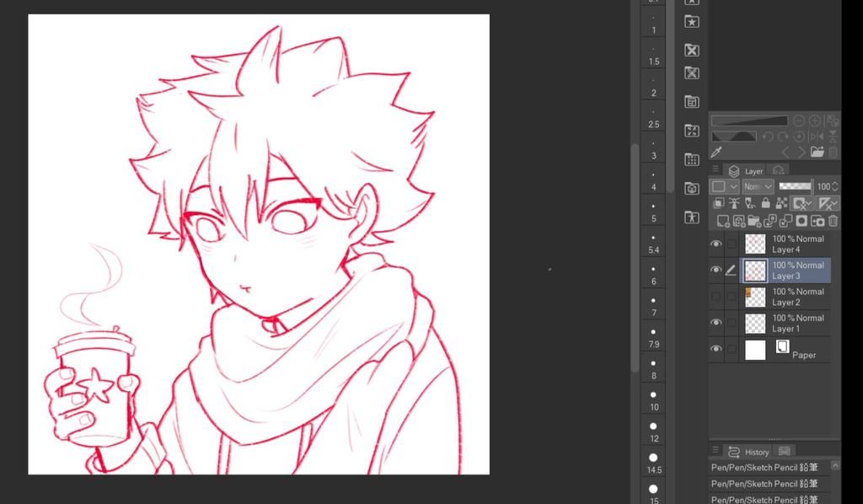Create a new raster layer

723,221
